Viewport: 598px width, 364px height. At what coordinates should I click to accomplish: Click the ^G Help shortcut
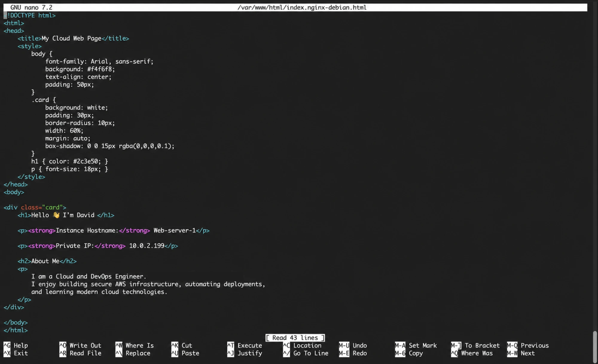click(x=16, y=345)
